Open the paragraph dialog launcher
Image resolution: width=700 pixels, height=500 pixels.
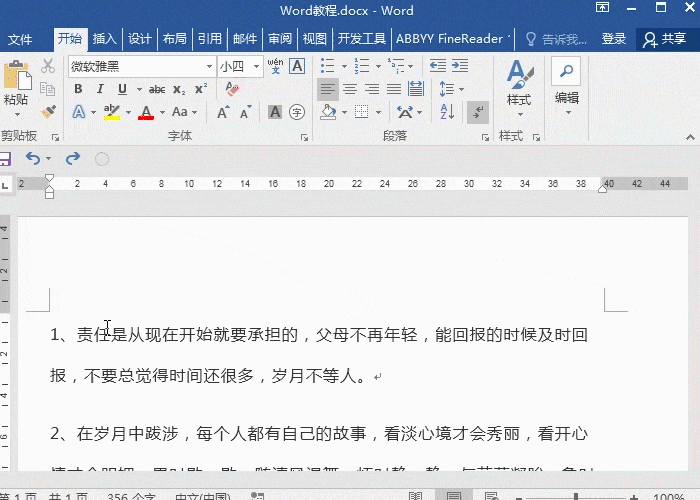(x=485, y=138)
